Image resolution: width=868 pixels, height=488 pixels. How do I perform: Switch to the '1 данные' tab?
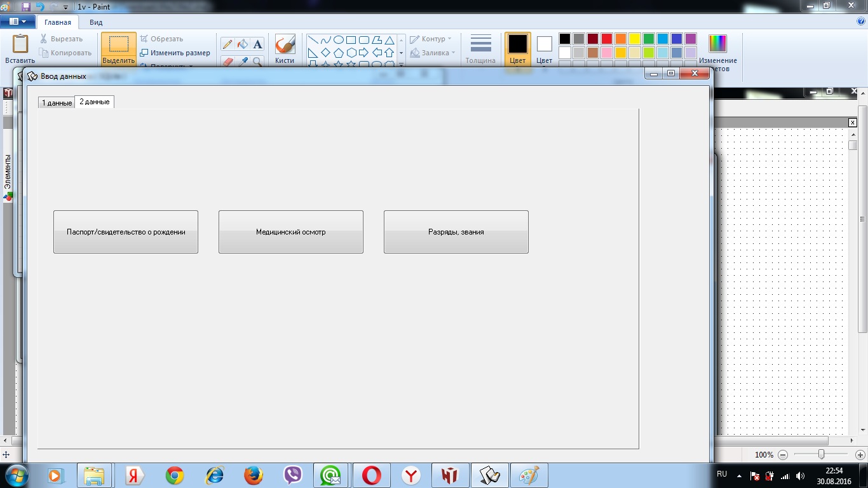[57, 103]
